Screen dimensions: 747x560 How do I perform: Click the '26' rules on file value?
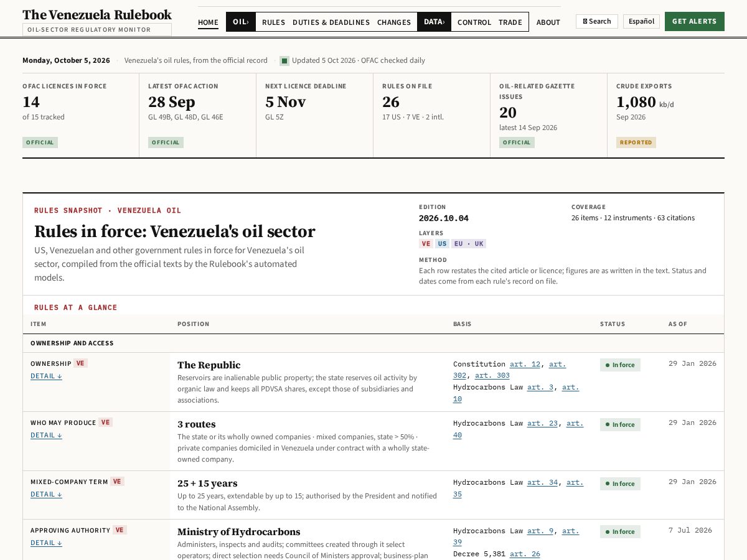click(391, 102)
